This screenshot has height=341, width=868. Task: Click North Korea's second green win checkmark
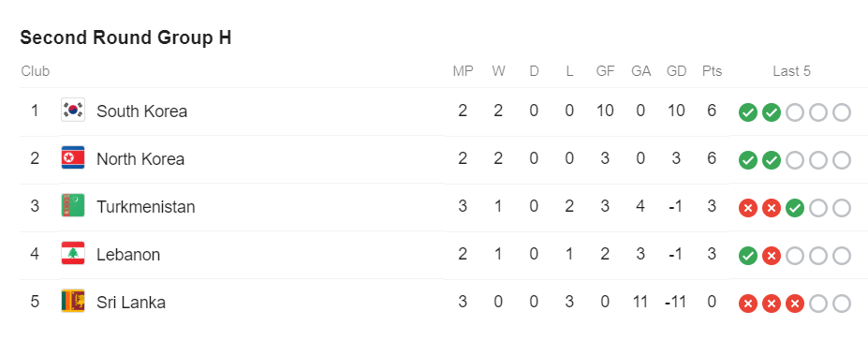(772, 160)
